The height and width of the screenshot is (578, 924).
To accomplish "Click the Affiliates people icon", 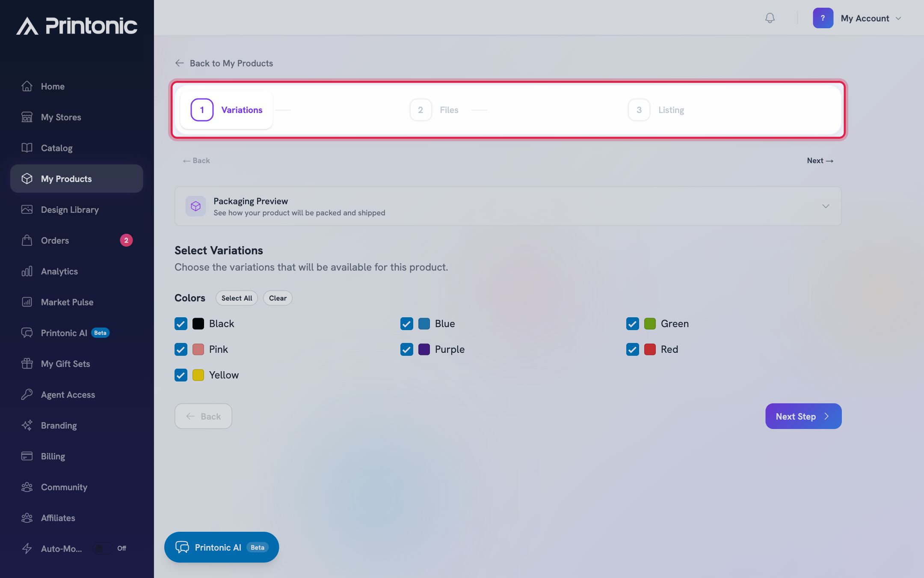I will pos(27,518).
